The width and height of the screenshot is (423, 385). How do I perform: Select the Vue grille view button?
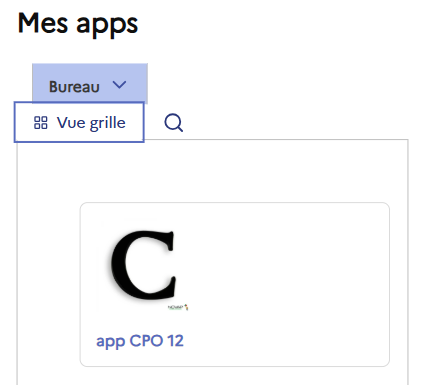tap(79, 123)
